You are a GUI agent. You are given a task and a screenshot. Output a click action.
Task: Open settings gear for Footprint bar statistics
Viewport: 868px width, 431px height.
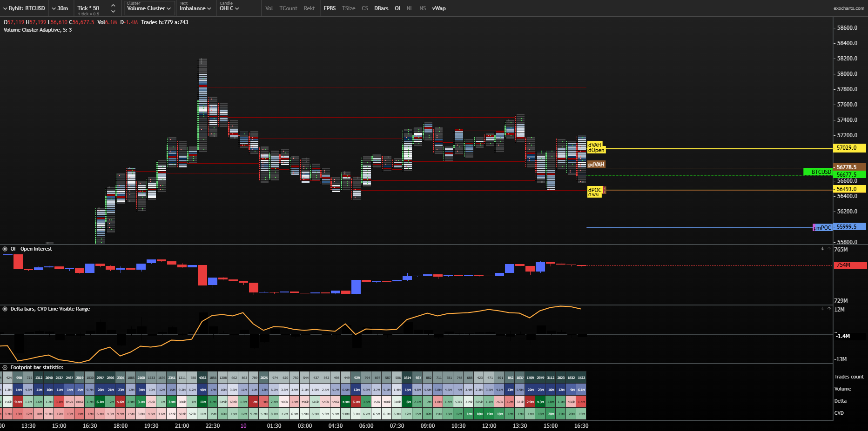(x=5, y=367)
